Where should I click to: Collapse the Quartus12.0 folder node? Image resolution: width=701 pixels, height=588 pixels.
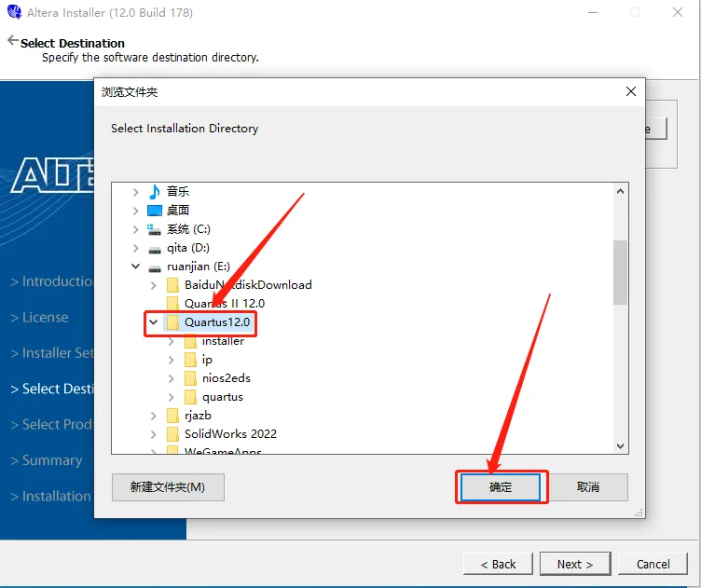tap(153, 322)
